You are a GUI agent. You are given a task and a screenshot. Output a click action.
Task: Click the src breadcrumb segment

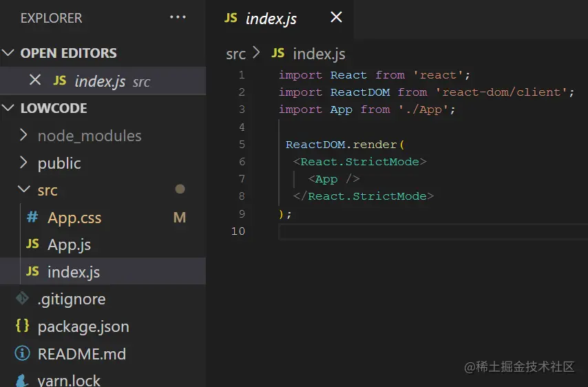click(235, 54)
